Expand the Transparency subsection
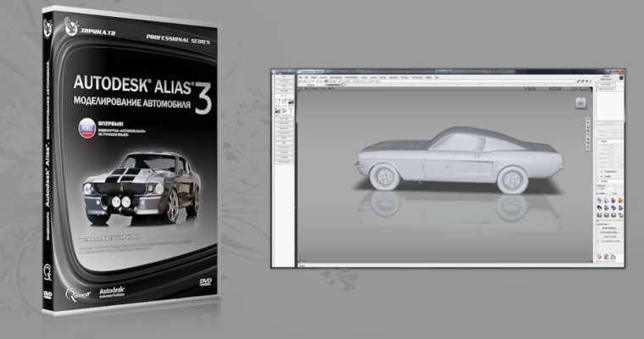This screenshot has width=644, height=339. pos(602,172)
